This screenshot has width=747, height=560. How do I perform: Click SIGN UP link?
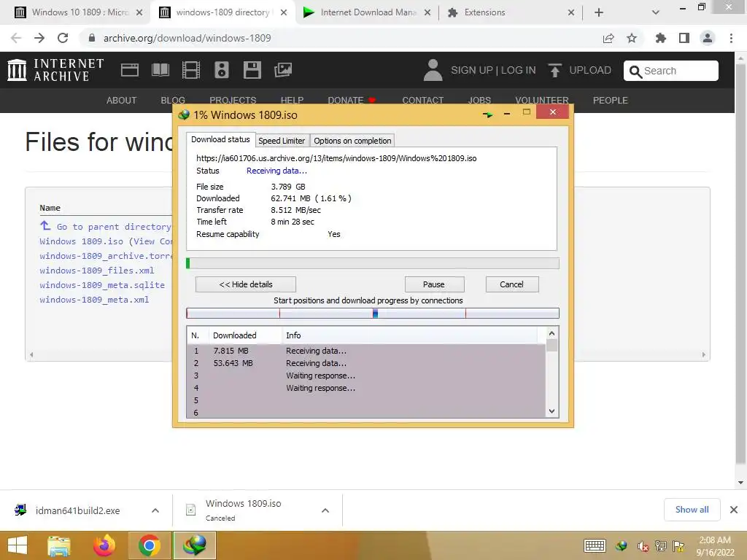(x=472, y=70)
